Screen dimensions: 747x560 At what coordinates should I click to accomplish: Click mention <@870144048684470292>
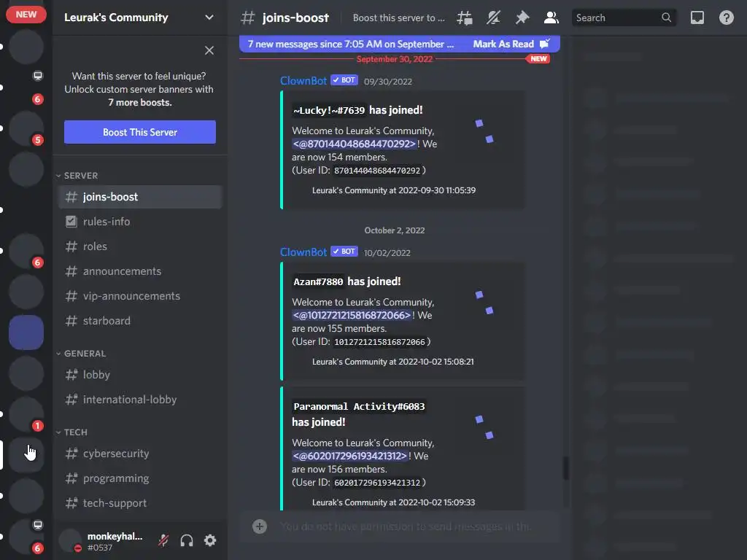click(355, 144)
